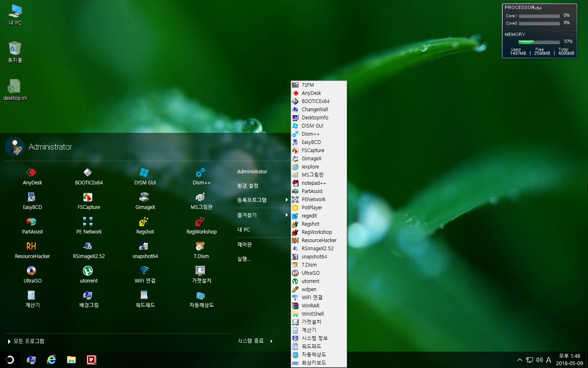Click memory usage bar in gadget

coord(539,42)
